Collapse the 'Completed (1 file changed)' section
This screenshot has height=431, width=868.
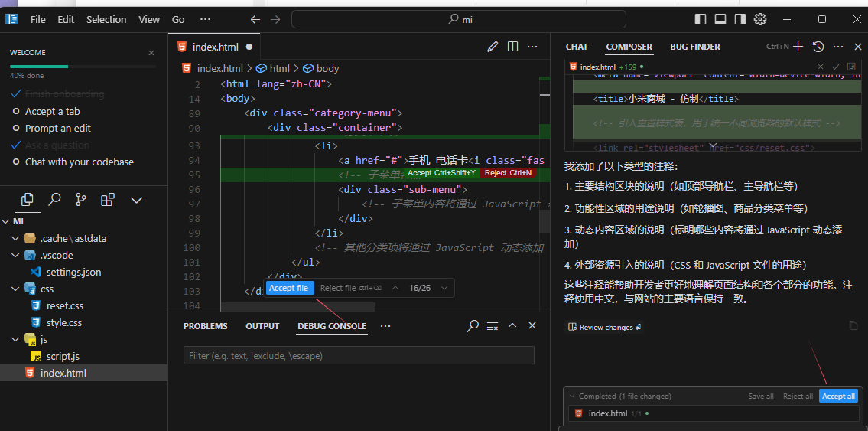[x=571, y=397]
